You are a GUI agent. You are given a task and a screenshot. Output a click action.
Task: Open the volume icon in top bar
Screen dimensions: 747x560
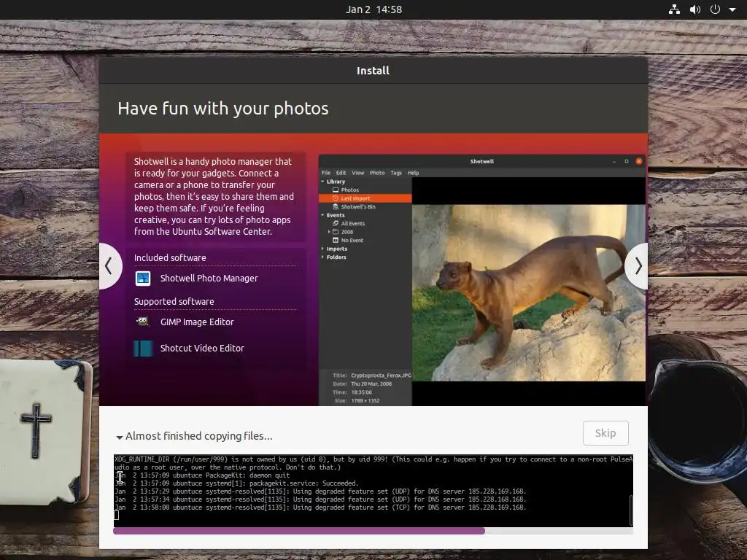(695, 9)
